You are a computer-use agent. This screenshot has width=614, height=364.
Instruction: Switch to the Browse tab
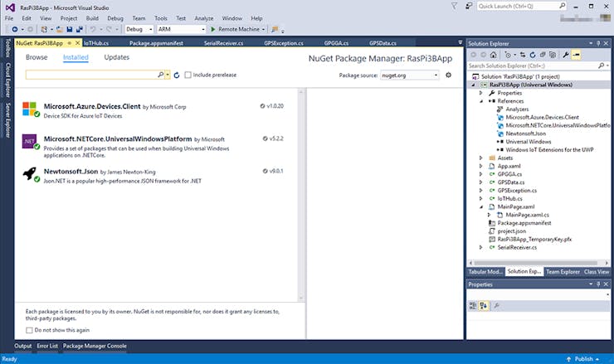tap(37, 57)
